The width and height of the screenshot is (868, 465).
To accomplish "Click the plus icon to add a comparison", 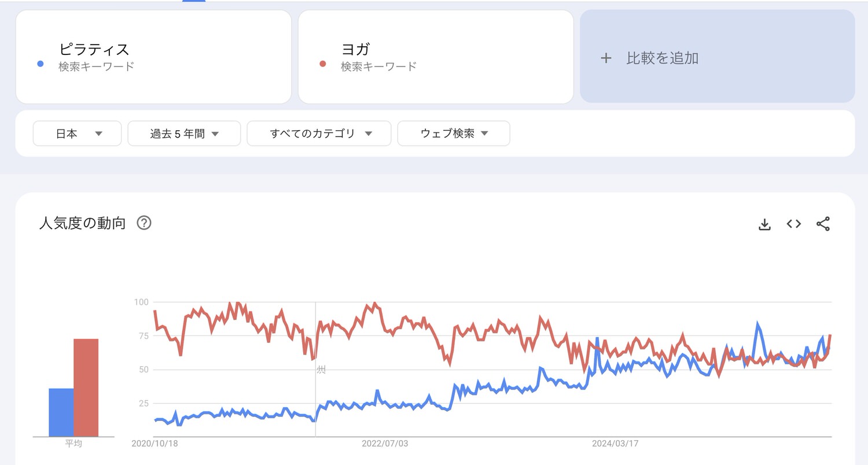I will tap(606, 57).
